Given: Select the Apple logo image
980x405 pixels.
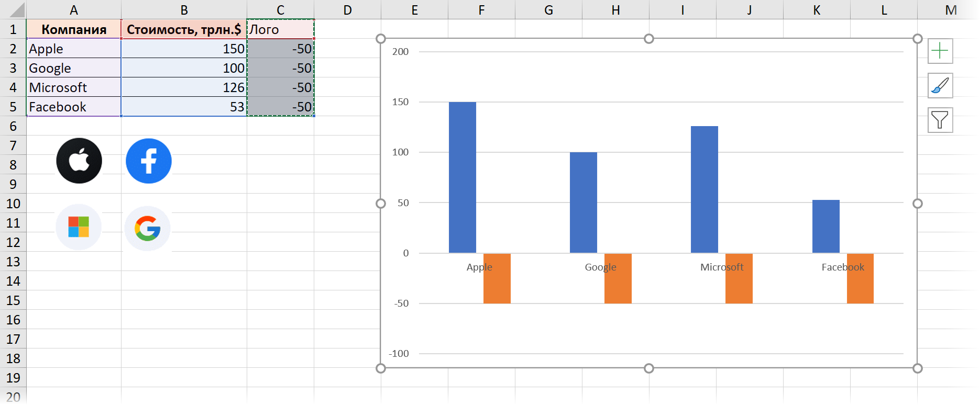Looking at the screenshot, I should pyautogui.click(x=79, y=161).
